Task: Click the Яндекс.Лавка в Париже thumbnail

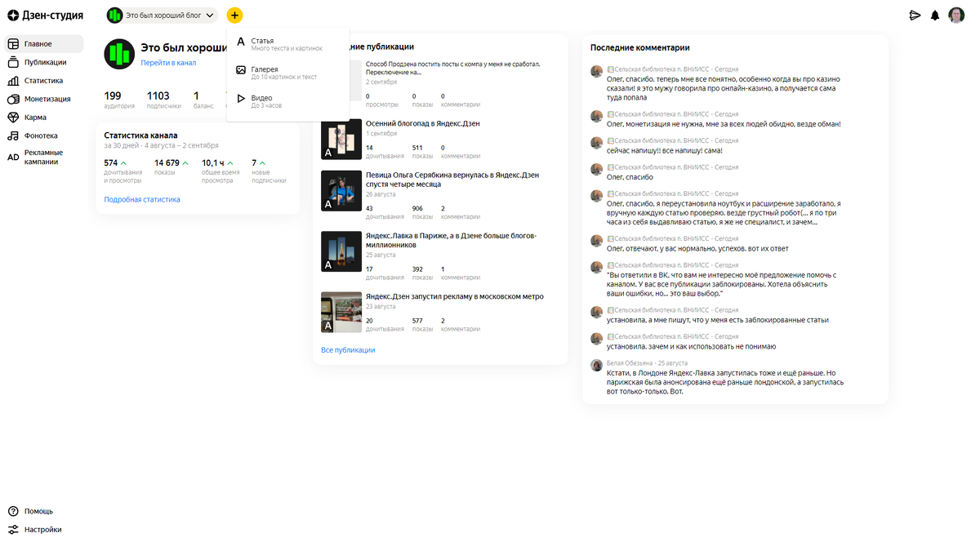Action: (x=341, y=251)
